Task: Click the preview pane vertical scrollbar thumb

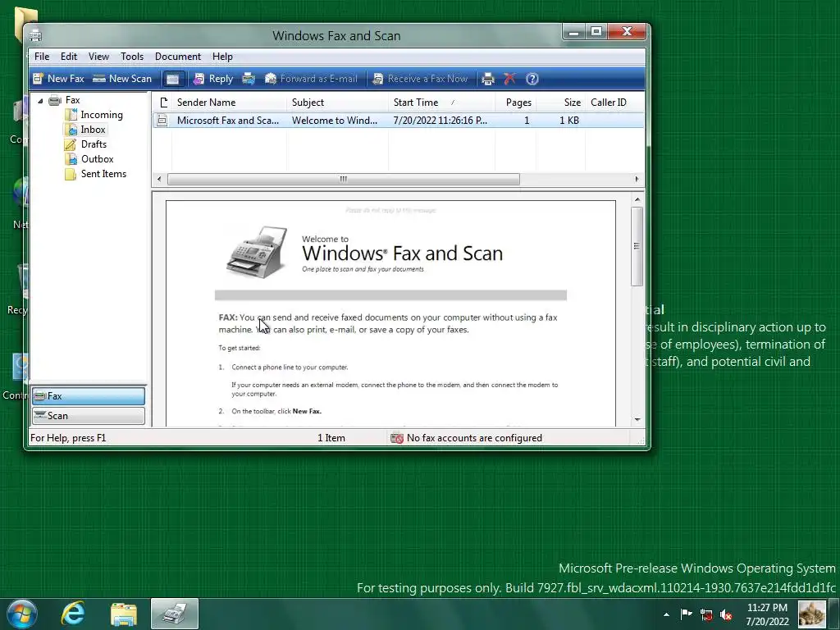Action: click(x=637, y=246)
